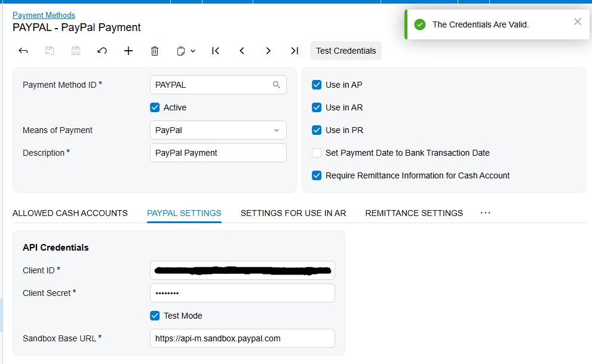
Task: Select the PayPal Settings tab
Action: [x=184, y=213]
